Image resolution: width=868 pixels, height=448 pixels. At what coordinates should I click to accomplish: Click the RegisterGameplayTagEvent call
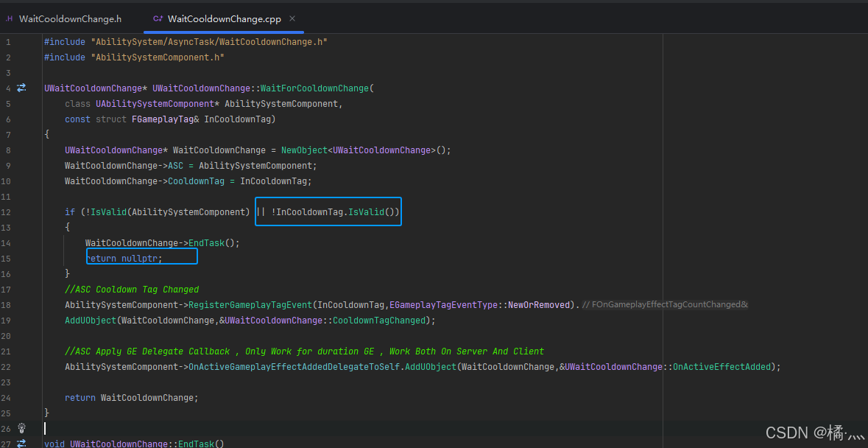[251, 304]
